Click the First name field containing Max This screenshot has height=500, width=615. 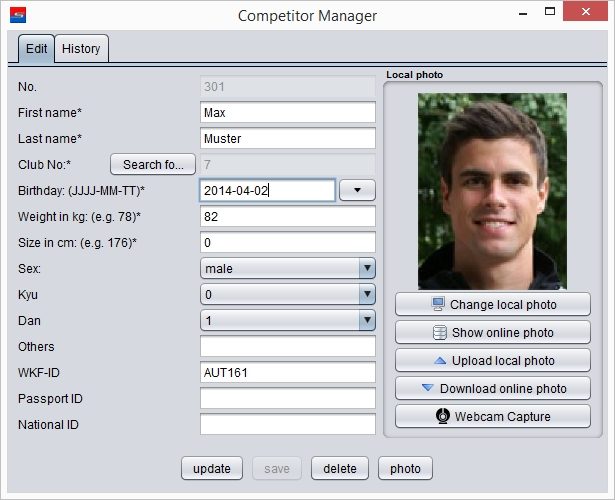(287, 113)
